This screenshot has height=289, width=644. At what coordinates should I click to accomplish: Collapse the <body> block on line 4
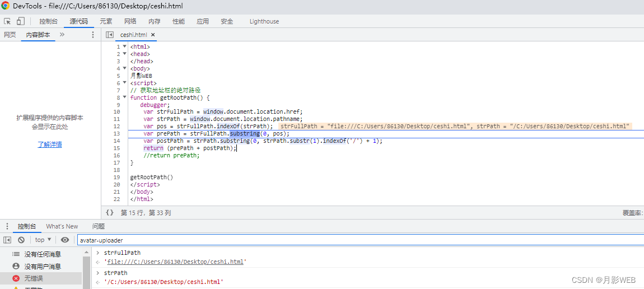pos(125,68)
